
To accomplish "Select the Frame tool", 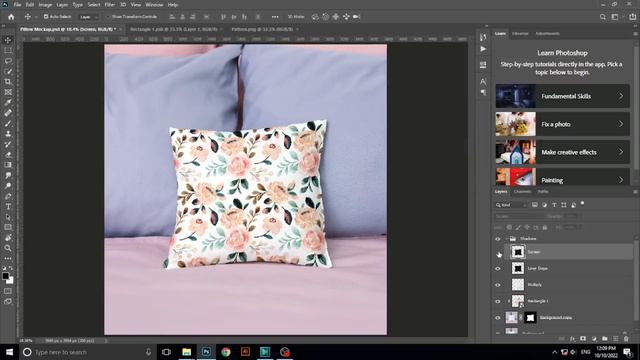I will point(8,92).
